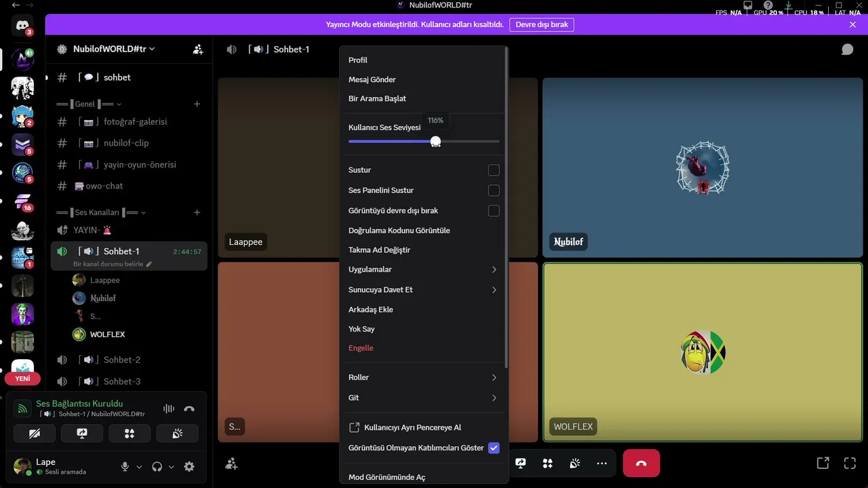Image resolution: width=868 pixels, height=488 pixels.
Task: Share your screen from the call's bottom bar
Action: pos(520,464)
